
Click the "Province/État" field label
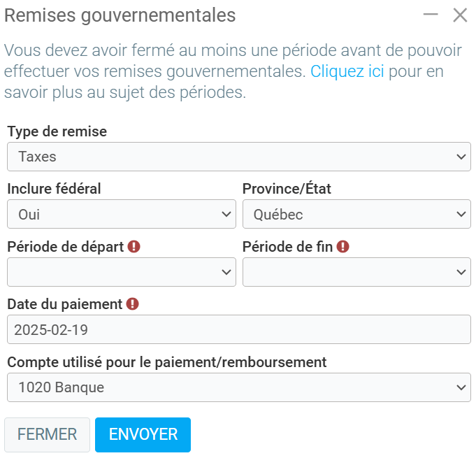pos(287,189)
